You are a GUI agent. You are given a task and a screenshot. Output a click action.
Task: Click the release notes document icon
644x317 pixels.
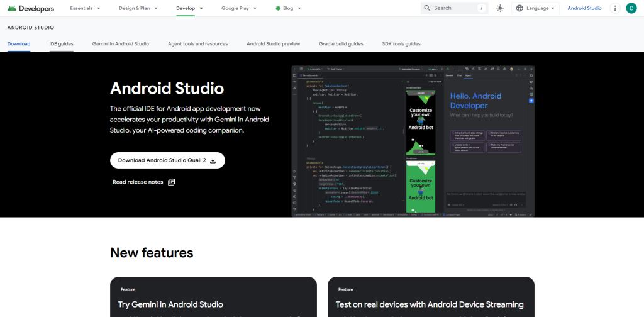172,182
